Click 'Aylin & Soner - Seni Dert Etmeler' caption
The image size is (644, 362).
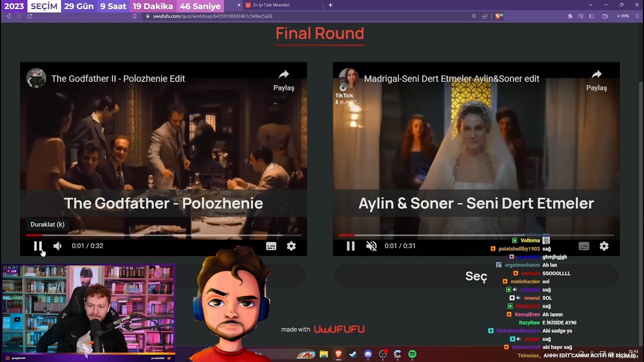coord(476,203)
